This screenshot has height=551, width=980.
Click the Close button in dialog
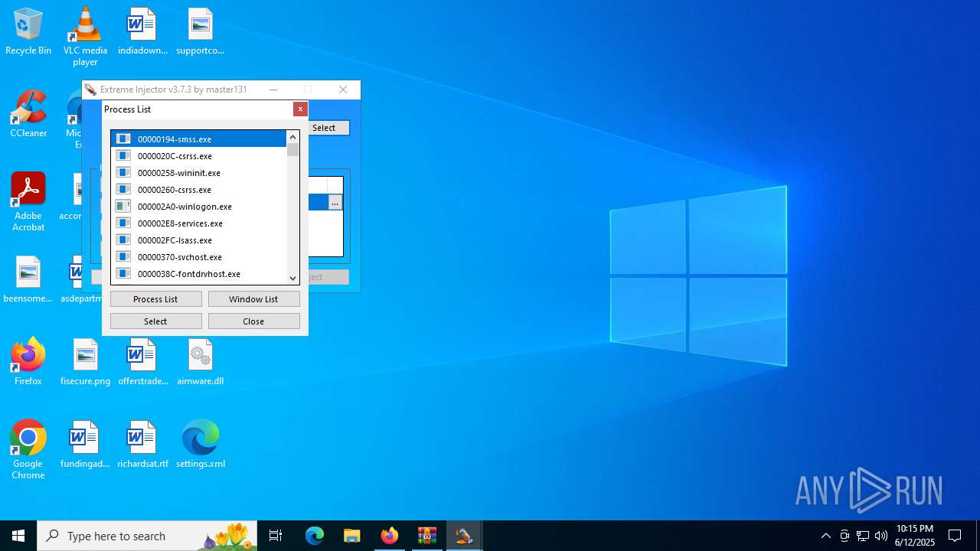(253, 321)
